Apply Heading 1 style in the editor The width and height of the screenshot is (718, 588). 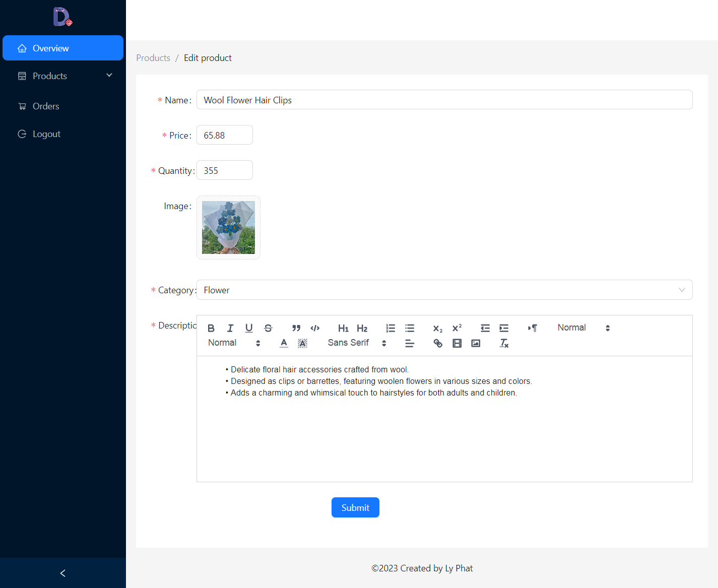point(343,328)
